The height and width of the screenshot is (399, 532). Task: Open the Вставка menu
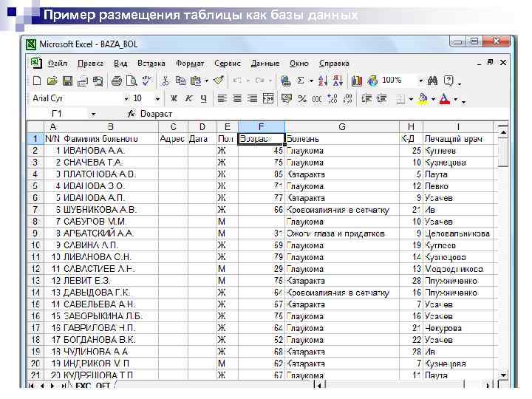coord(151,64)
